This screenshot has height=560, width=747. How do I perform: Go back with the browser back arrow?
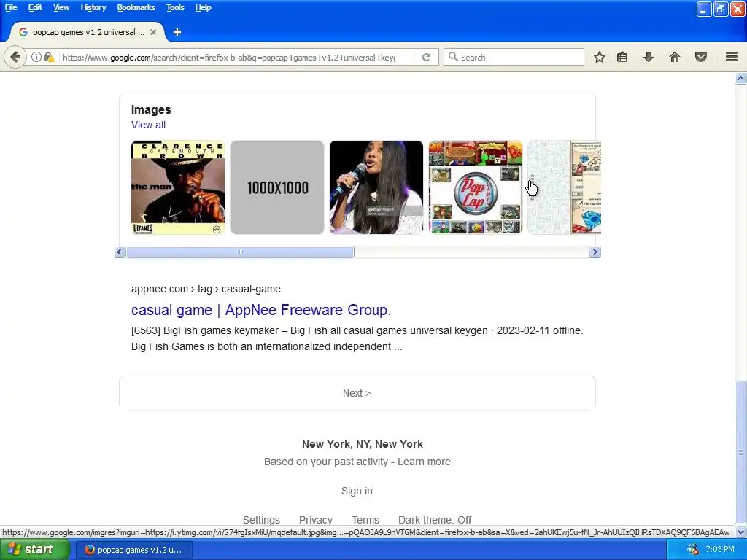click(x=15, y=58)
